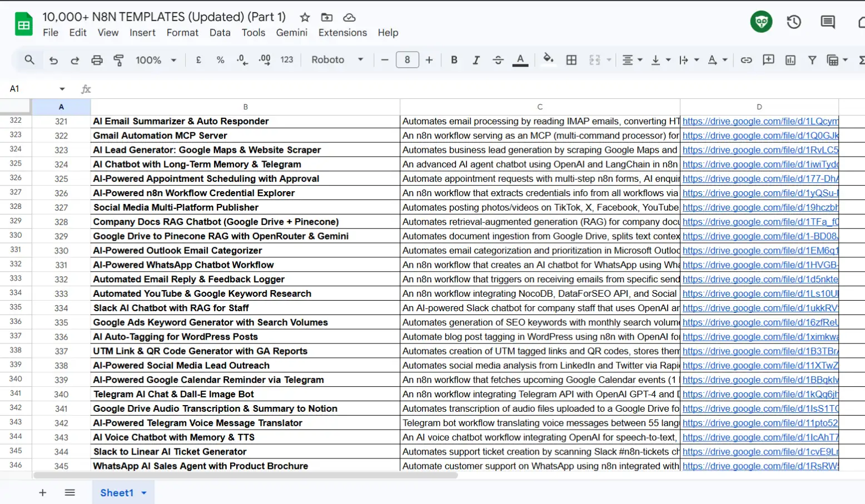Click the font size input box
The height and width of the screenshot is (504, 865).
[407, 60]
